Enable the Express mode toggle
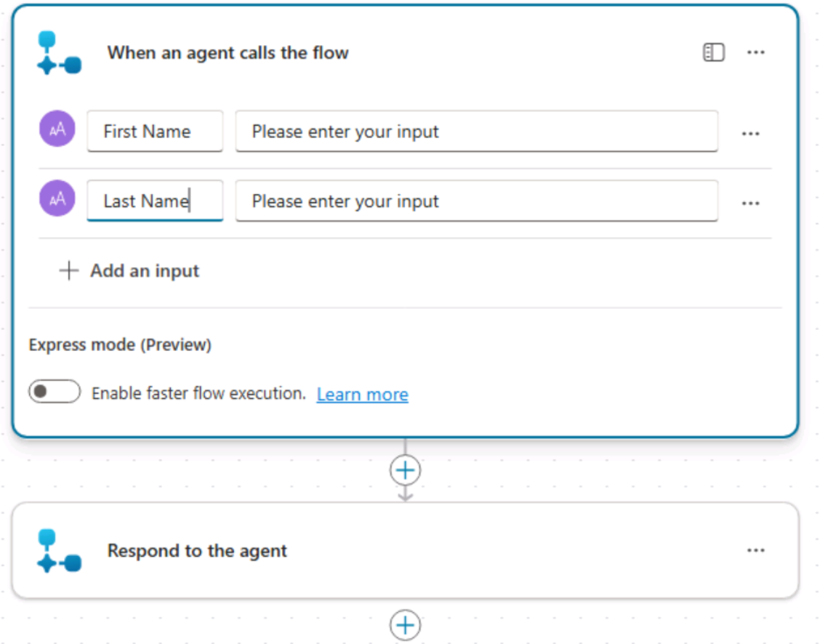This screenshot has width=825, height=644. pyautogui.click(x=55, y=393)
